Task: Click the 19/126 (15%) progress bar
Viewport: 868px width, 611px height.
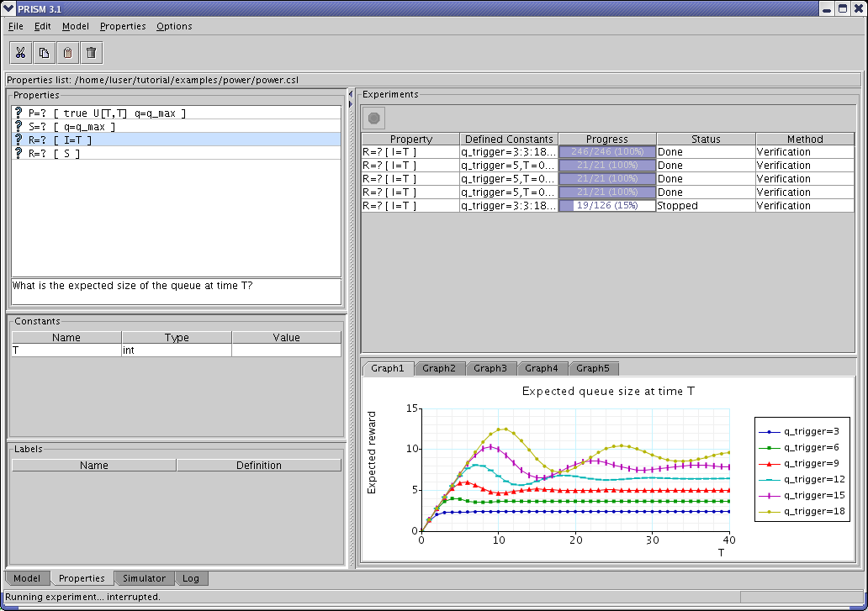Action: [x=607, y=205]
